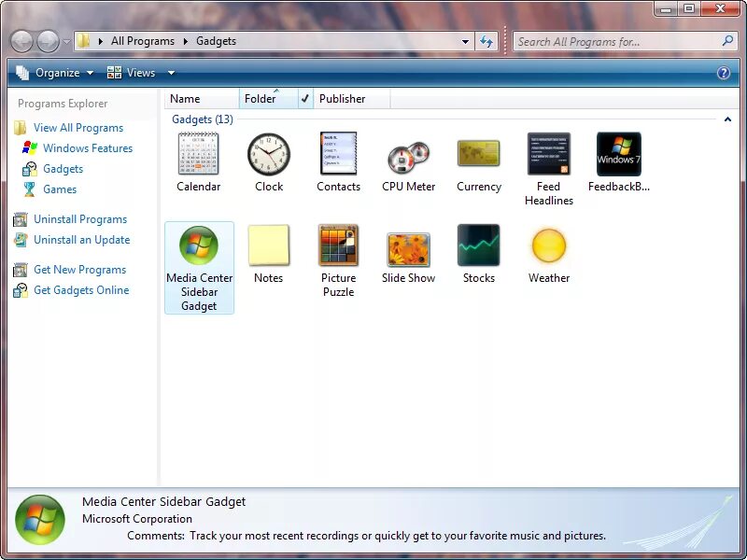Click the large Media Center icon in details pane
Image resolution: width=747 pixels, height=560 pixels.
[40, 520]
